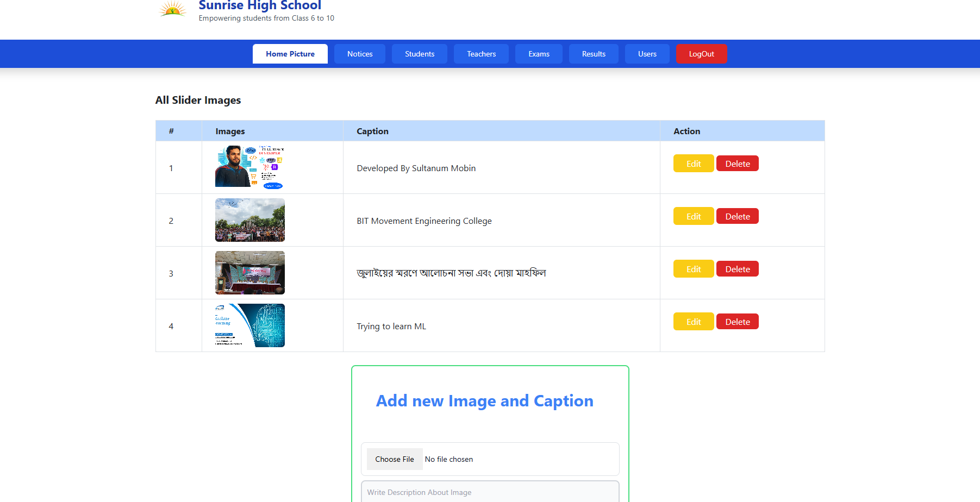Screen dimensions: 980x502
Task: Edit the Bengali caption image in row 3
Action: point(694,269)
